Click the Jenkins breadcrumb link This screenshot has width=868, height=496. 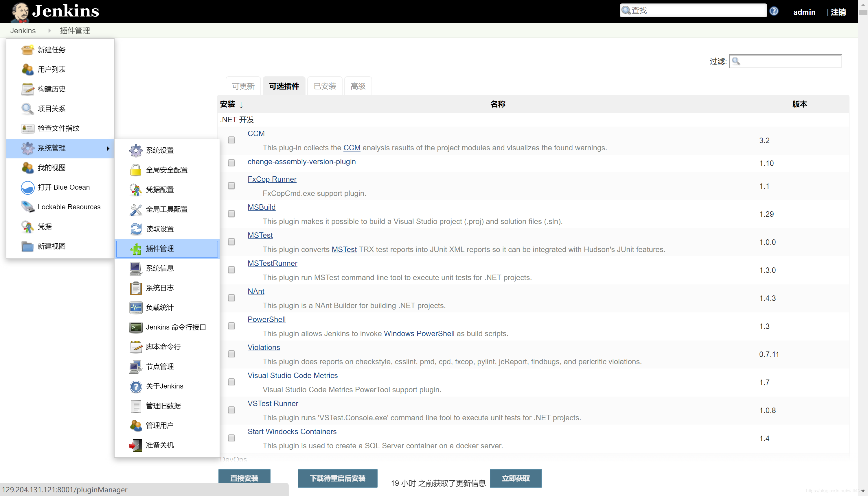click(23, 31)
